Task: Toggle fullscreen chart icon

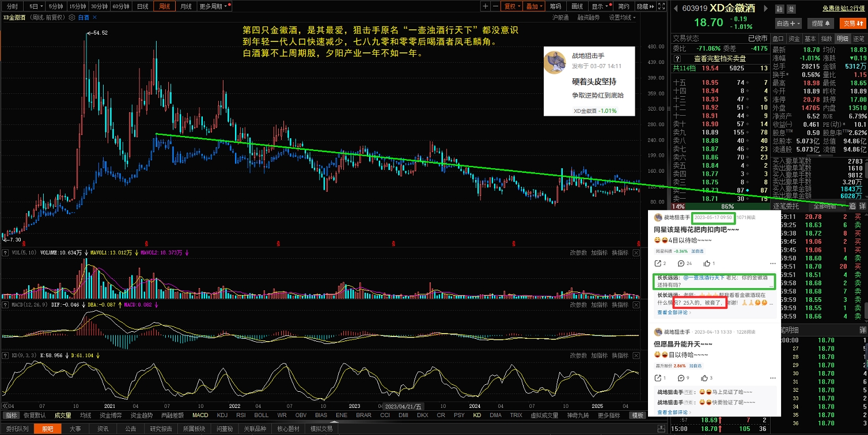Action: (x=661, y=6)
